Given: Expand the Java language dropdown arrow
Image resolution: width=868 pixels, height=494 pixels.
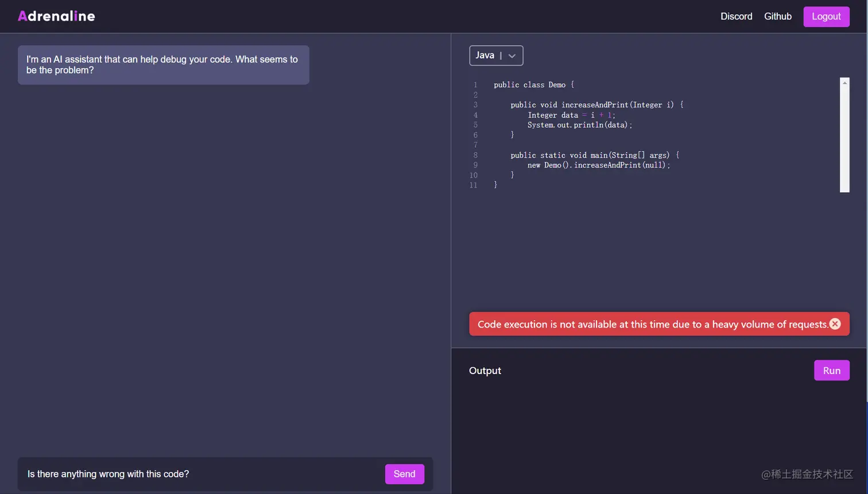Looking at the screenshot, I should tap(512, 56).
